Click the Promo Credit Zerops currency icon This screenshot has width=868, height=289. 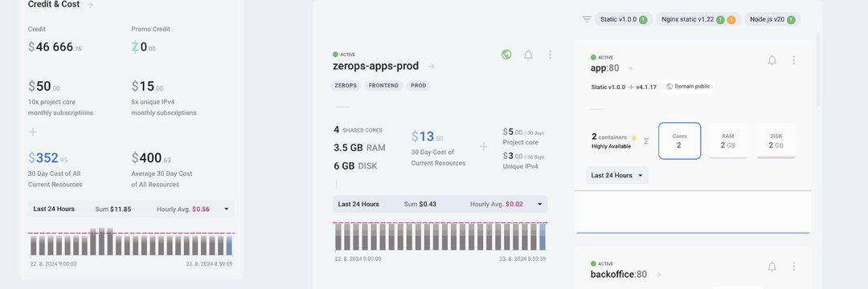(x=135, y=47)
